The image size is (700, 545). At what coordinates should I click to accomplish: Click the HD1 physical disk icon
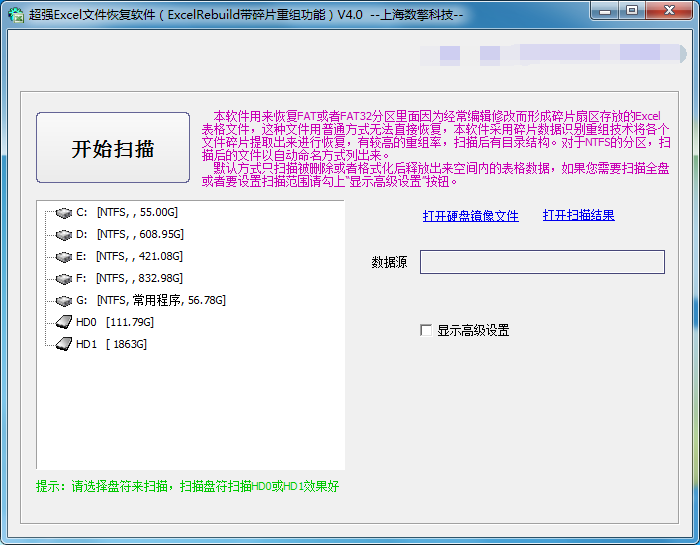[x=64, y=344]
